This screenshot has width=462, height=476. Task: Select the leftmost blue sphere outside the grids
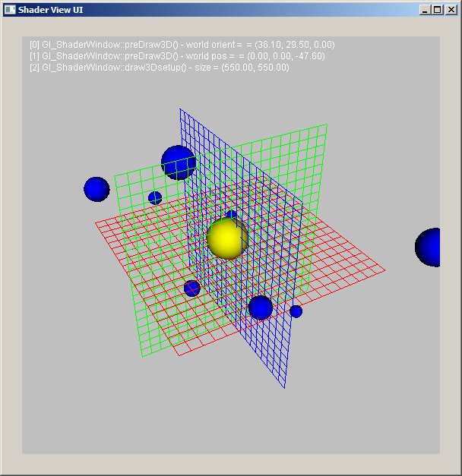click(x=97, y=189)
